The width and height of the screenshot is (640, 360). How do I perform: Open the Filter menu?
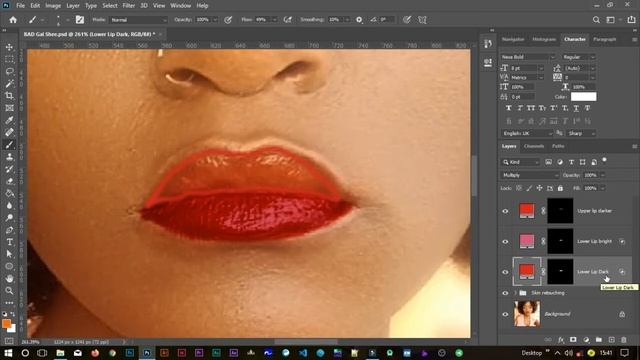pos(129,6)
